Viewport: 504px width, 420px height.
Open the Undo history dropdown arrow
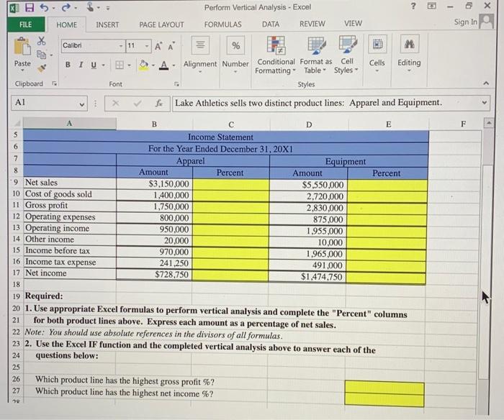pyautogui.click(x=53, y=8)
